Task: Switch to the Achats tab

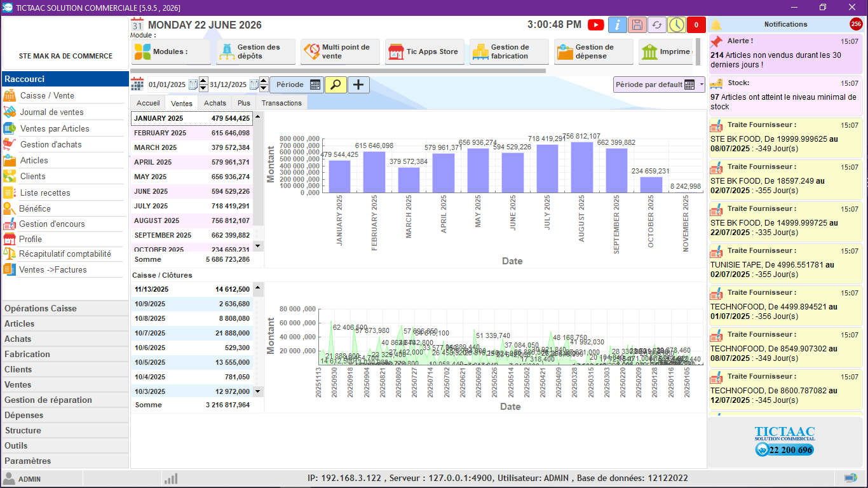Action: (x=215, y=103)
